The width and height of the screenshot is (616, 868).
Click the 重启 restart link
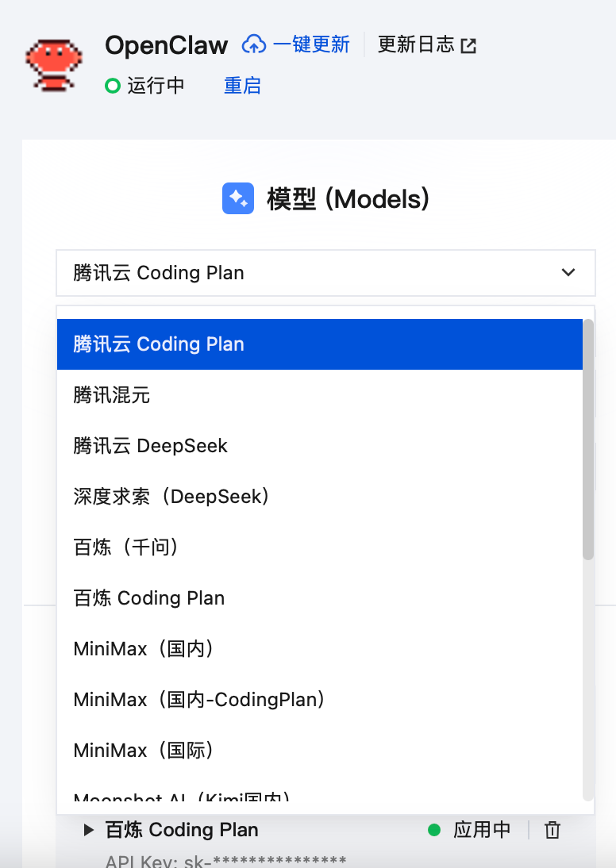point(242,86)
